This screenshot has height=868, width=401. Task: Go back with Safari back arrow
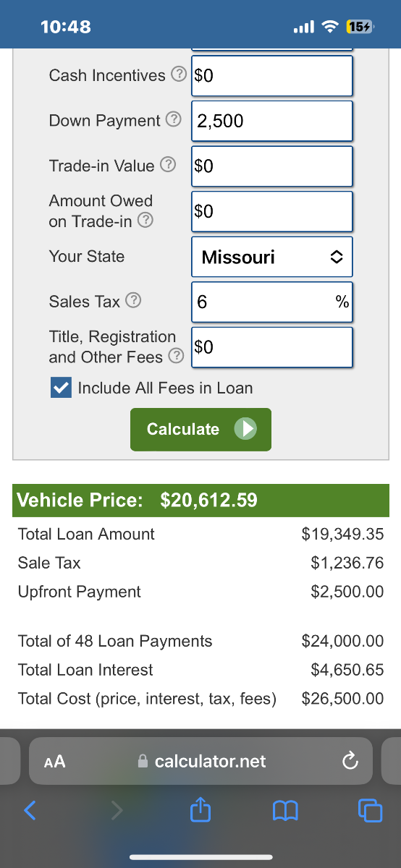click(x=29, y=811)
